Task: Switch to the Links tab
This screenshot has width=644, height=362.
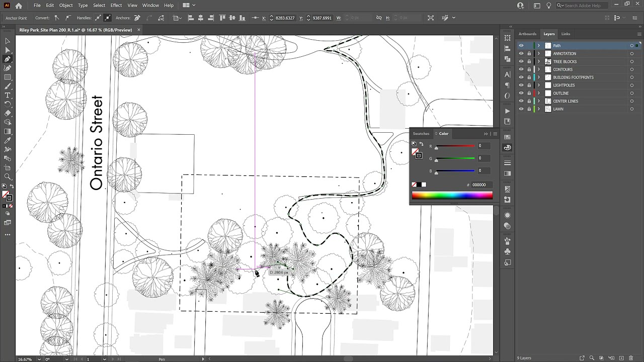Action: (x=566, y=34)
